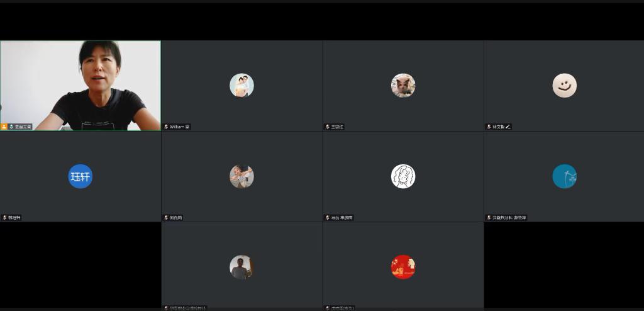Select the blue 珏轩 avatar circle

coord(80,176)
